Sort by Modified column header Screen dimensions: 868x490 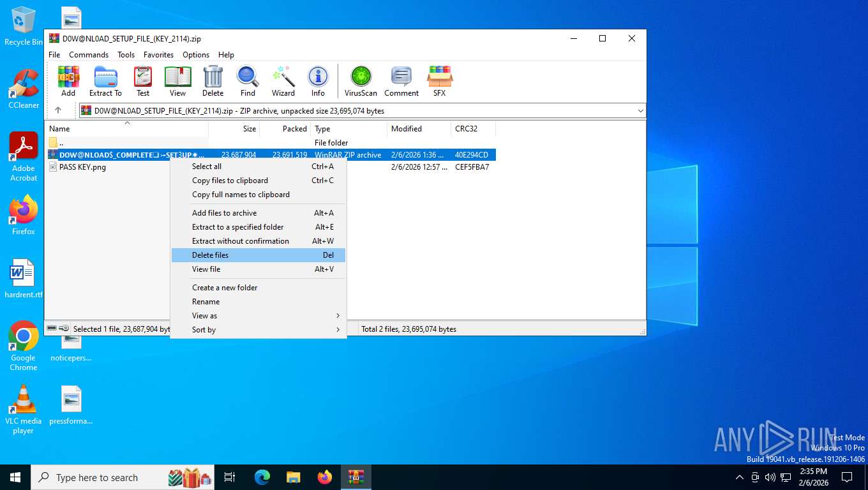click(x=419, y=129)
